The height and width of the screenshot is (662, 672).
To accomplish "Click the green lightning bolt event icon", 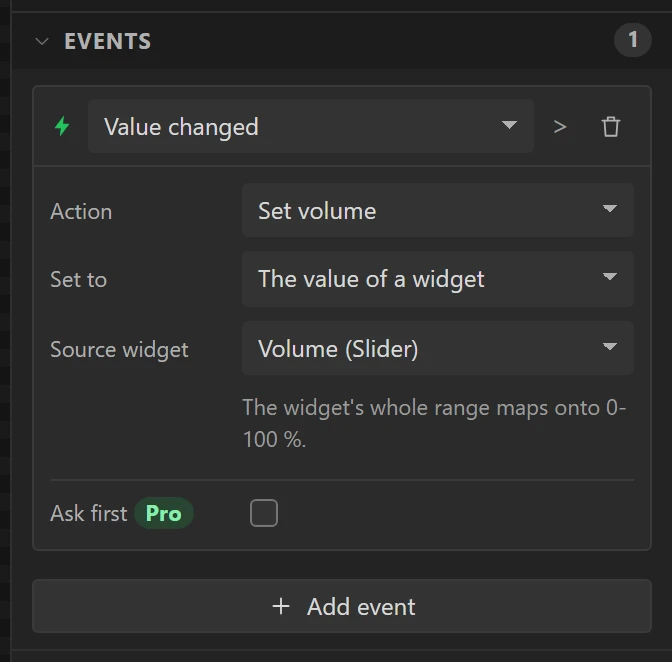I will pyautogui.click(x=62, y=126).
